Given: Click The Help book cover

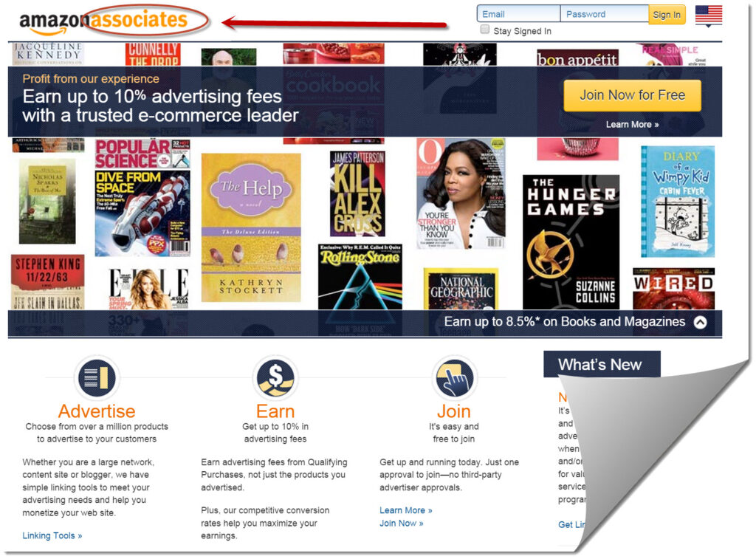Looking at the screenshot, I should click(x=251, y=227).
